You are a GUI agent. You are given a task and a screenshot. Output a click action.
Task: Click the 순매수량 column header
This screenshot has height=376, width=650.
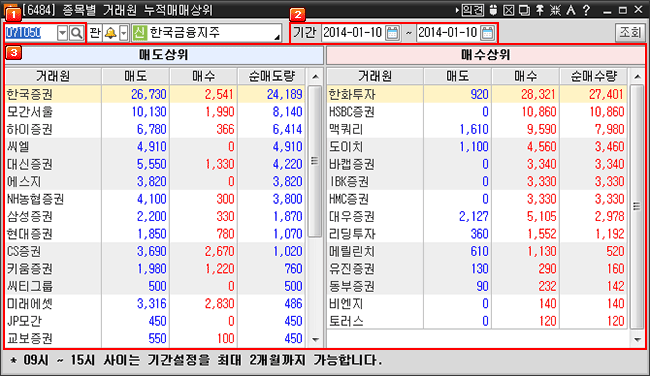[x=594, y=76]
